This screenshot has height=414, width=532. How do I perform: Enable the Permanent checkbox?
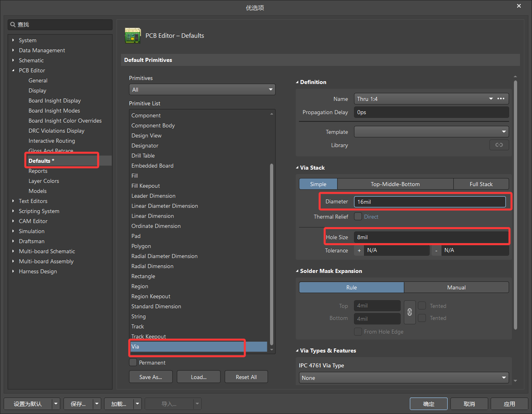pos(133,363)
